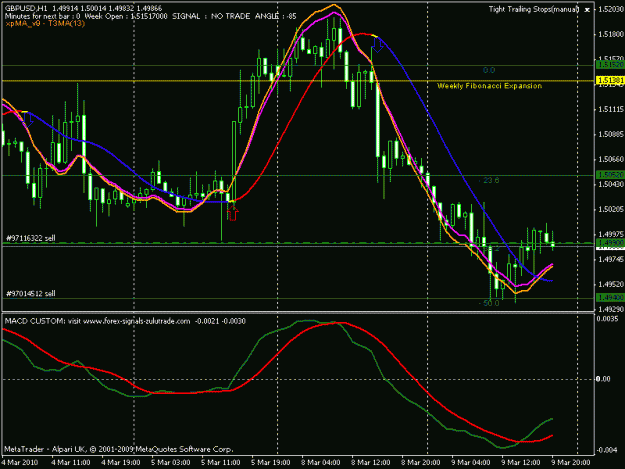
Task: Click the red up arrow buy signal
Action: pos(232,213)
